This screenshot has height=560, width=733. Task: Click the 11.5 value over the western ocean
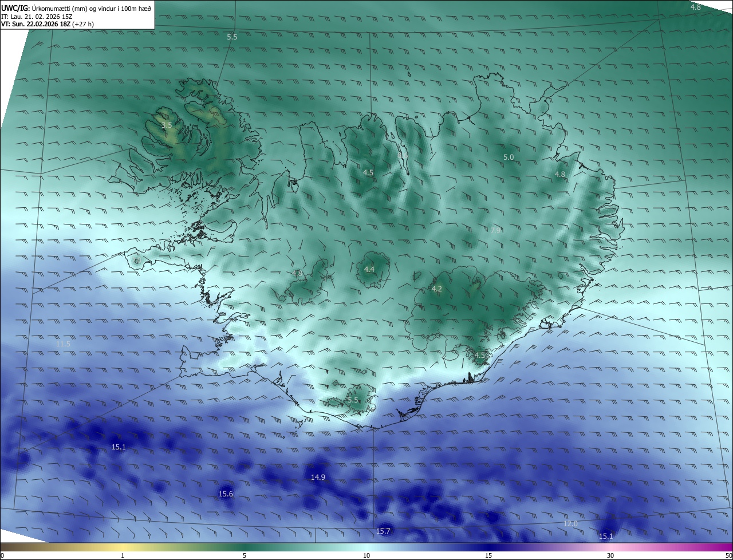pyautogui.click(x=63, y=344)
